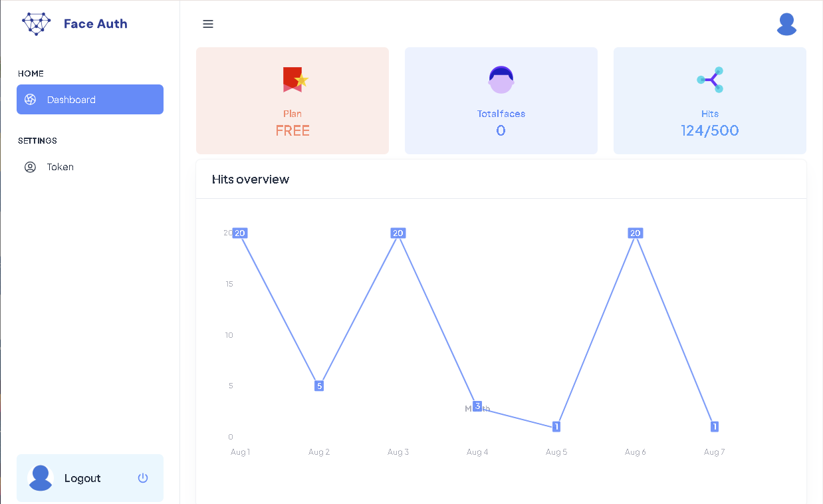Click the Dashboard gear icon in sidebar

click(x=29, y=99)
